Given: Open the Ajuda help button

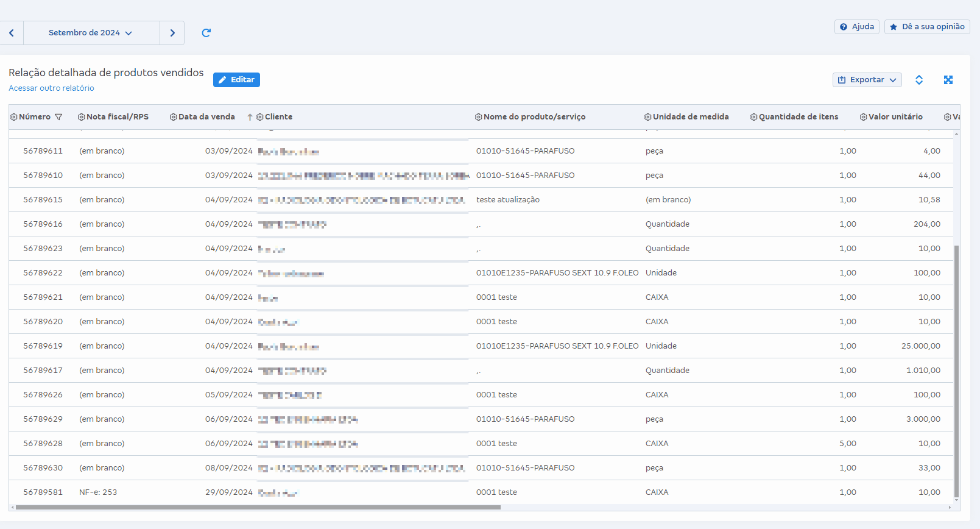Looking at the screenshot, I should click(856, 27).
